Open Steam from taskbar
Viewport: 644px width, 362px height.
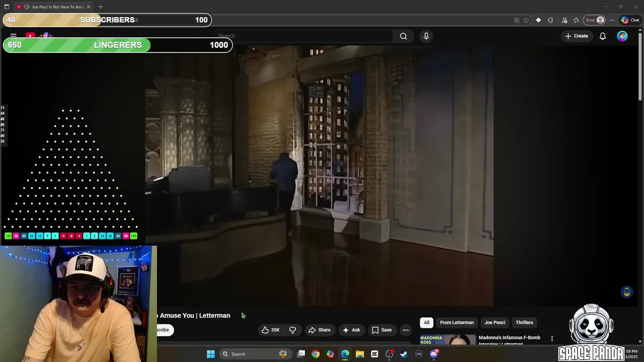coord(404,354)
